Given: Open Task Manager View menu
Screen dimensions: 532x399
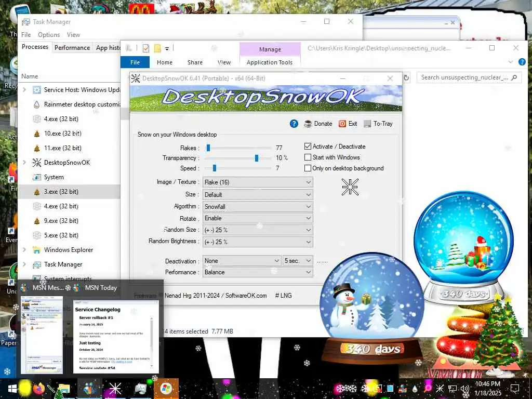Looking at the screenshot, I should tap(73, 35).
